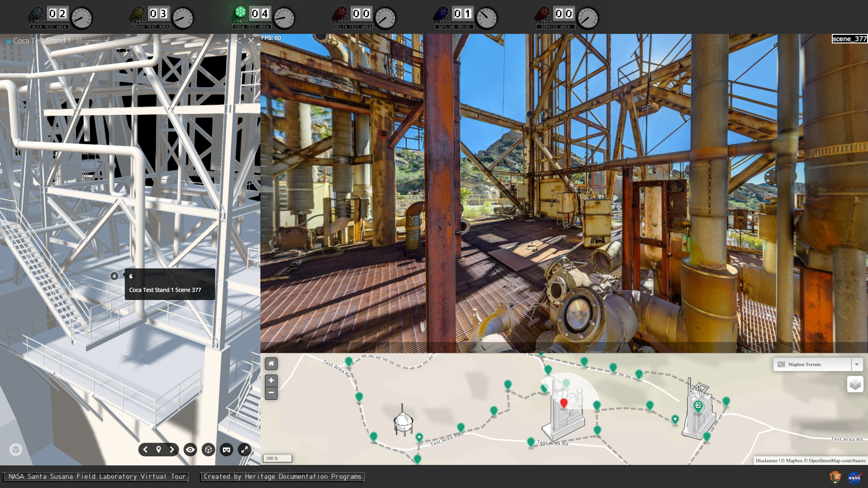Expand the More info dropdown
Viewport: 868px width, 488px height.
(91, 41)
